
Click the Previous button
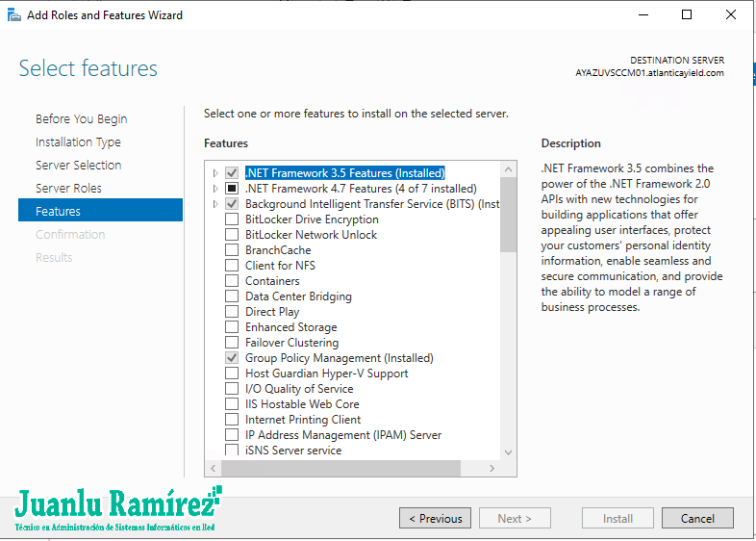[435, 519]
